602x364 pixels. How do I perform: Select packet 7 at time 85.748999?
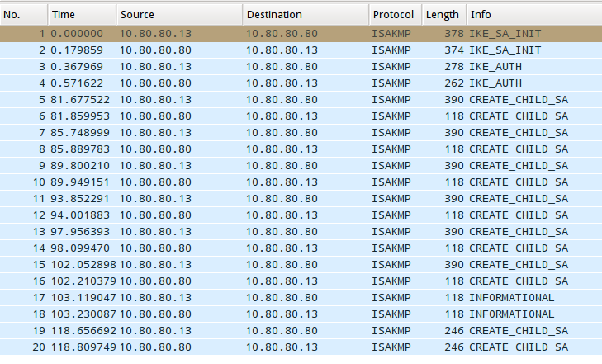[x=301, y=133]
